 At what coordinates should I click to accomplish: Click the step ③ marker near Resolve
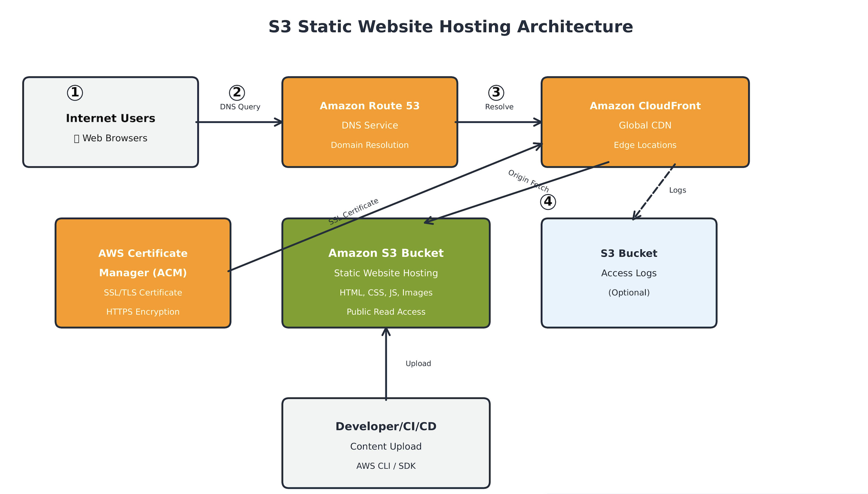click(496, 92)
